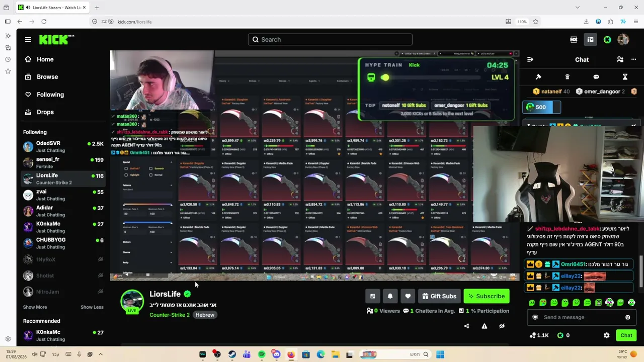Click the kick.com address bar
Image resolution: width=644 pixels, height=362 pixels.
pyautogui.click(x=302, y=22)
